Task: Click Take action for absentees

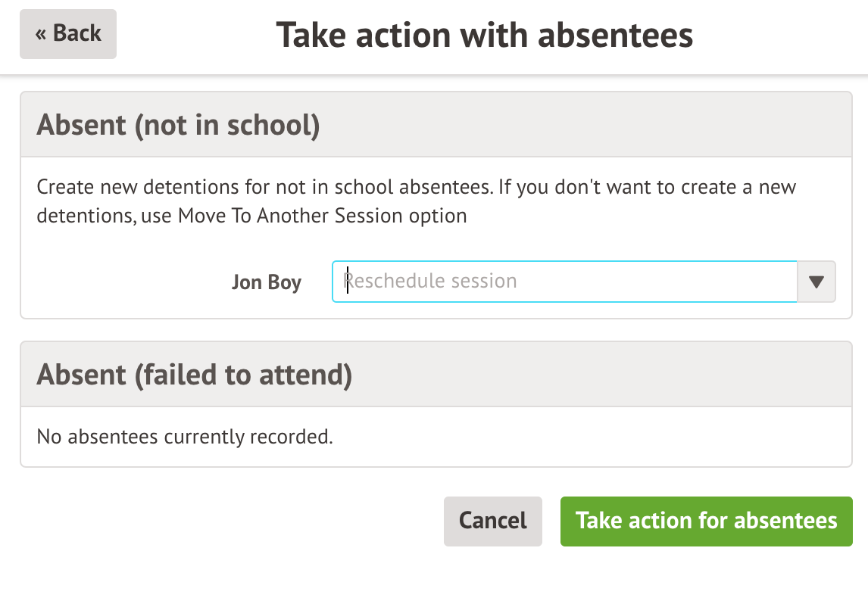Action: tap(706, 521)
